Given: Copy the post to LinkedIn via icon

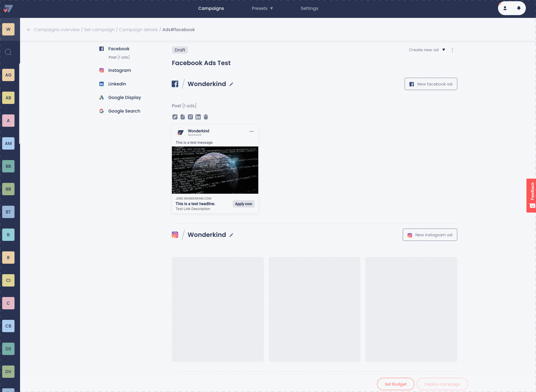Looking at the screenshot, I should coord(198,117).
